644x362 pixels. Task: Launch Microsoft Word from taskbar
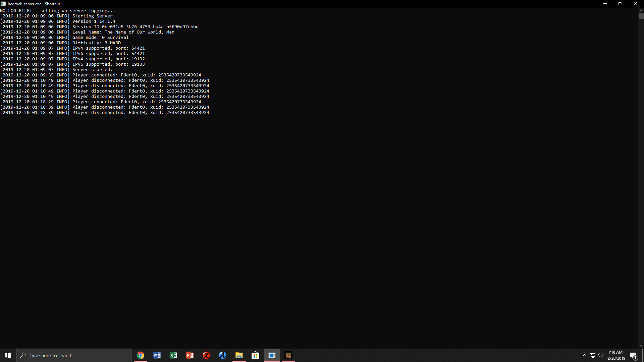click(157, 355)
